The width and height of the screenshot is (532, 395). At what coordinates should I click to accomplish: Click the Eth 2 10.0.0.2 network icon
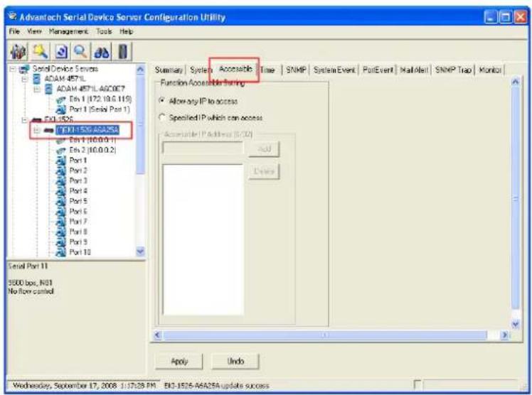click(x=61, y=151)
